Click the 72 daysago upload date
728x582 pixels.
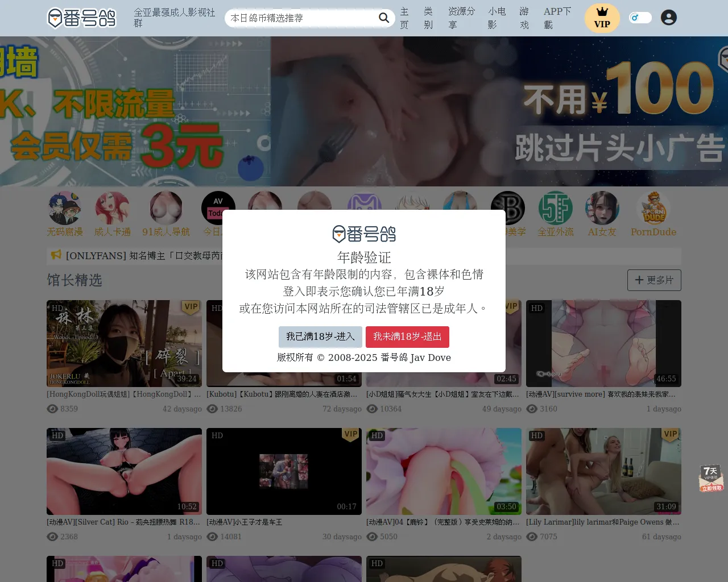pyautogui.click(x=342, y=409)
